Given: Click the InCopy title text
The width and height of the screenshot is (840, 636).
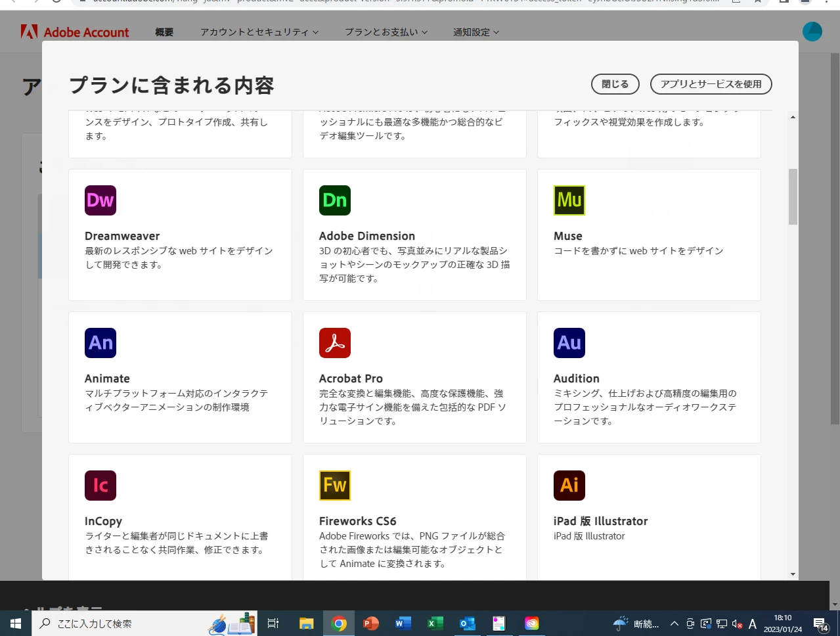Looking at the screenshot, I should pyautogui.click(x=103, y=521).
